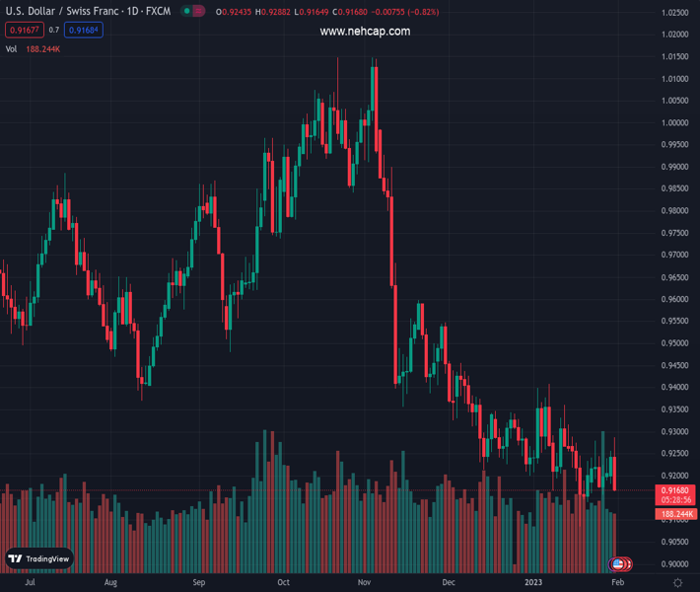Click the US flag economic event icon
700x592 pixels.
point(617,564)
